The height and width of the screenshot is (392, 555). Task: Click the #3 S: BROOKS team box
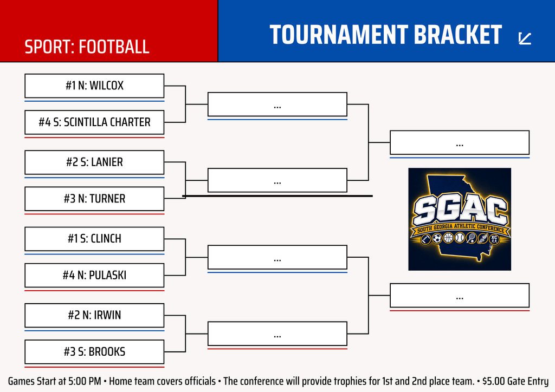click(x=94, y=352)
